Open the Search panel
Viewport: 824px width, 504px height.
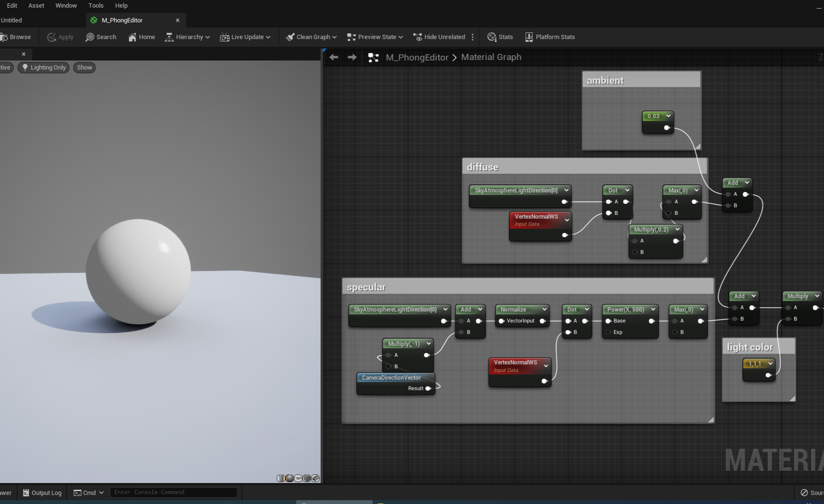pos(101,37)
